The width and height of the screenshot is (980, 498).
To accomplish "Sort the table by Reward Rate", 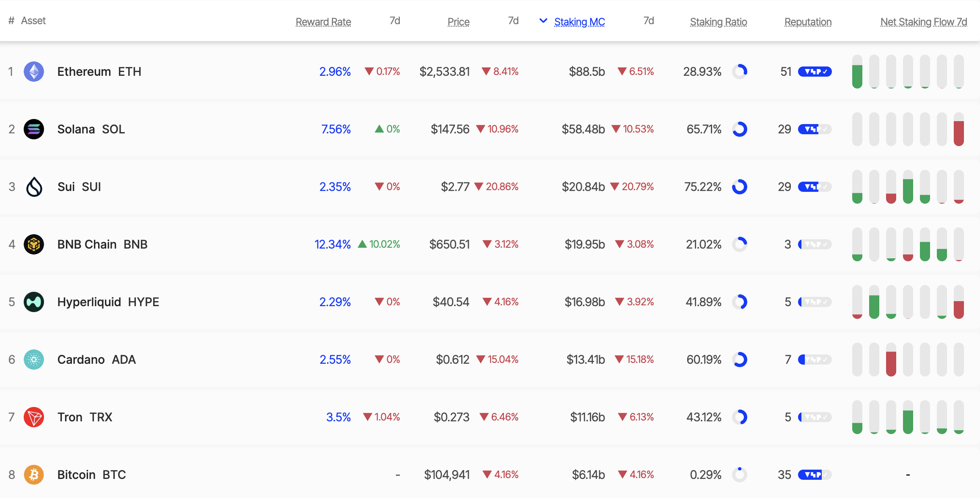I will click(x=323, y=21).
